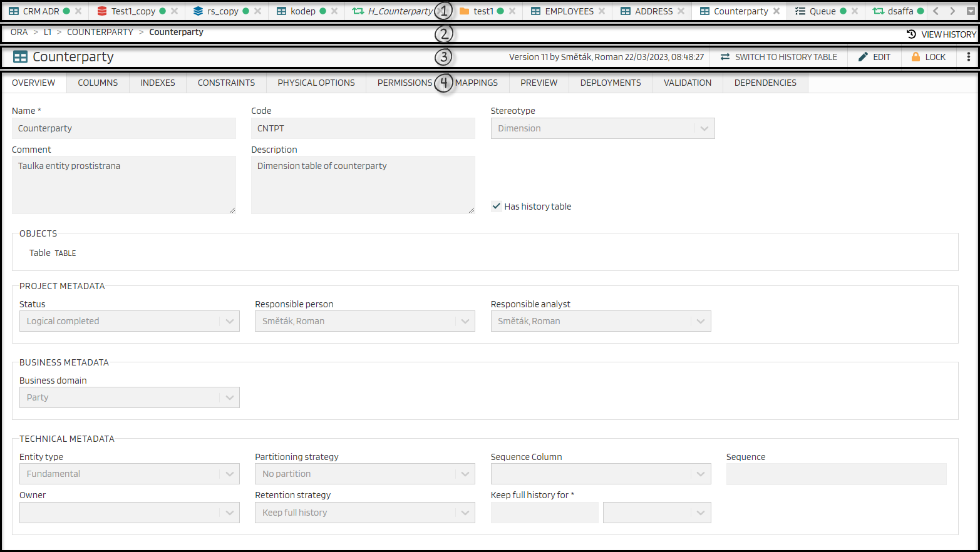Click the pencil Edit icon
Screen dimensions: 980x552
pos(863,57)
